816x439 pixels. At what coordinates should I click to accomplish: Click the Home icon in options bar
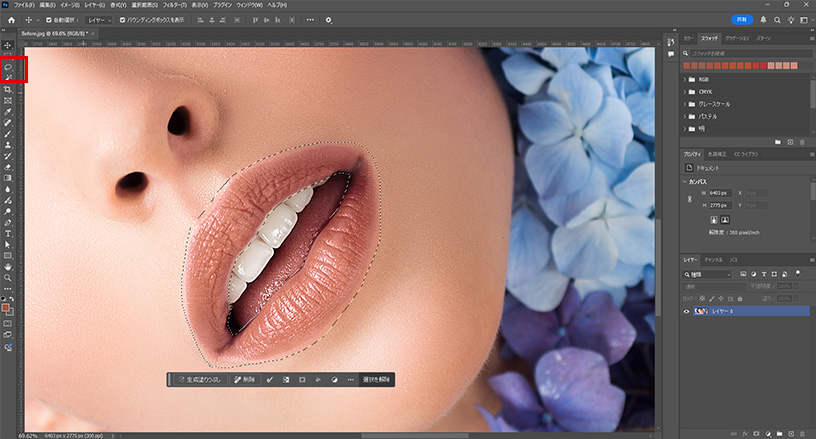tap(12, 19)
